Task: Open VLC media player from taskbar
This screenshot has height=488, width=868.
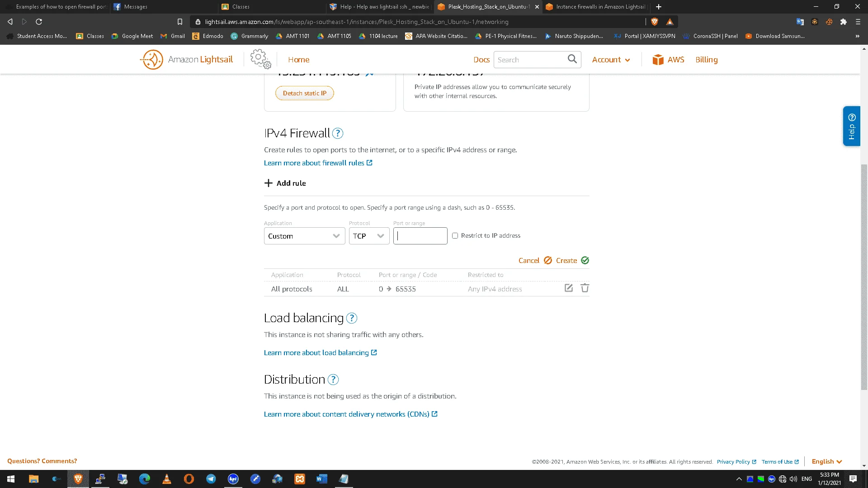Action: tap(167, 479)
